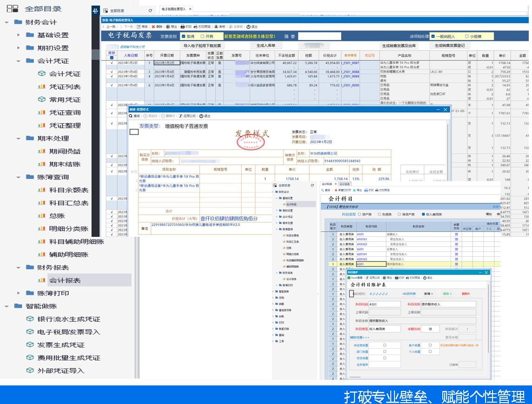This screenshot has width=532, height=404.
Task: Switch to the 会计科目 tab
Action: click(x=327, y=184)
